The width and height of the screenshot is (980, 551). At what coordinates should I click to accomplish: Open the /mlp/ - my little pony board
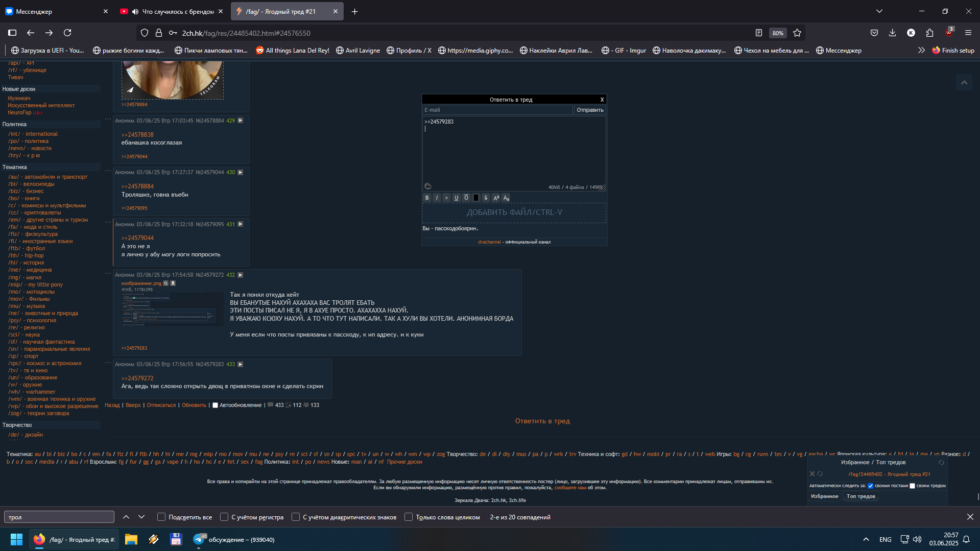pos(35,284)
